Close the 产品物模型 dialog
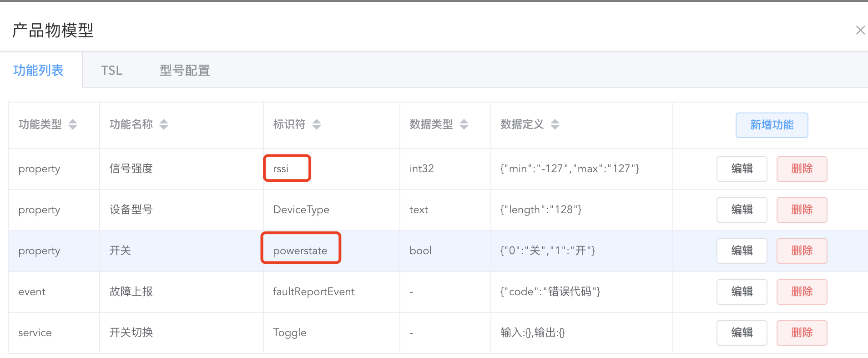 pos(860,31)
